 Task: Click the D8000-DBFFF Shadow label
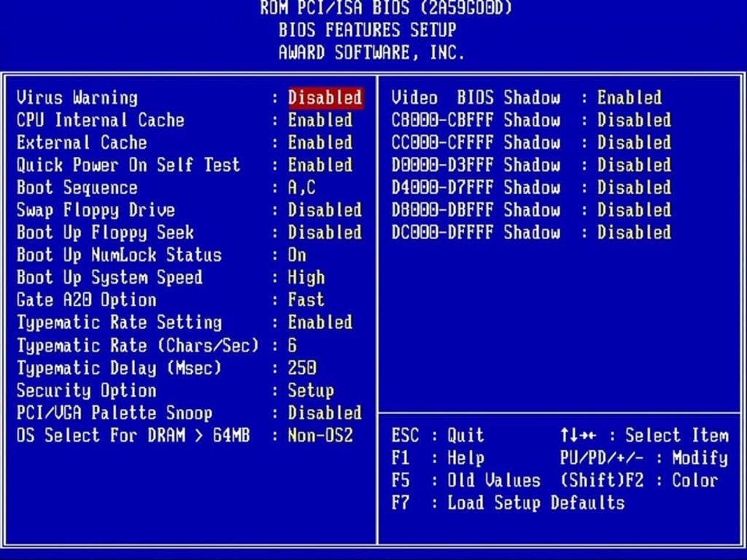476,210
